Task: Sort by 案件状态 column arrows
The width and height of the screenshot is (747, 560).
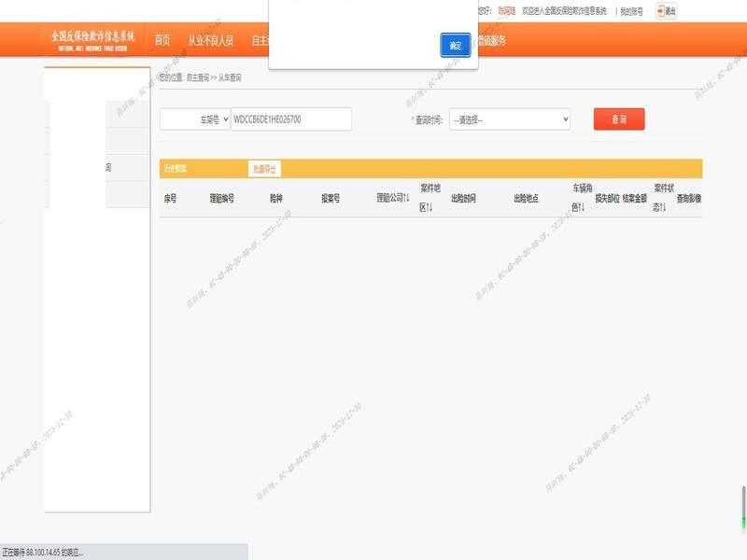Action: [663, 206]
